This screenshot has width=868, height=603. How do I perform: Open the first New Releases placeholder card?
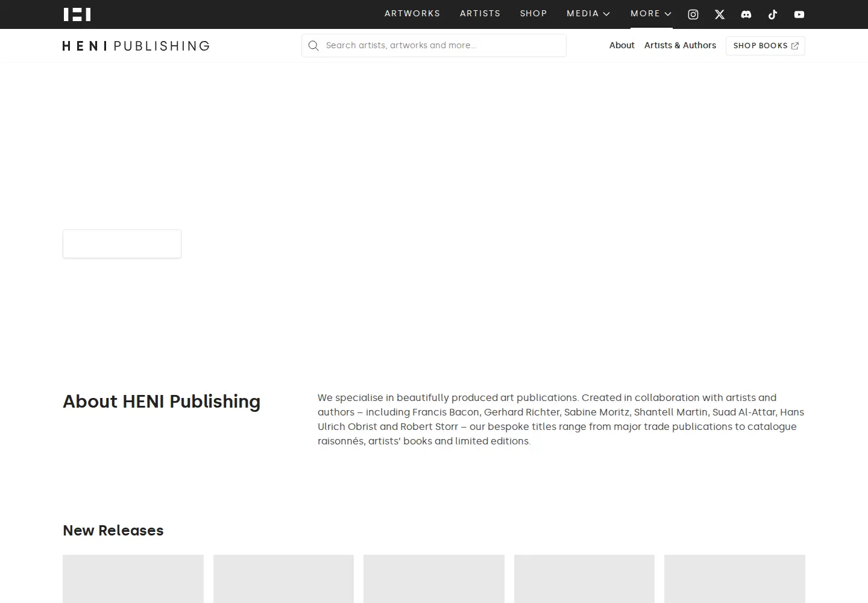click(133, 579)
